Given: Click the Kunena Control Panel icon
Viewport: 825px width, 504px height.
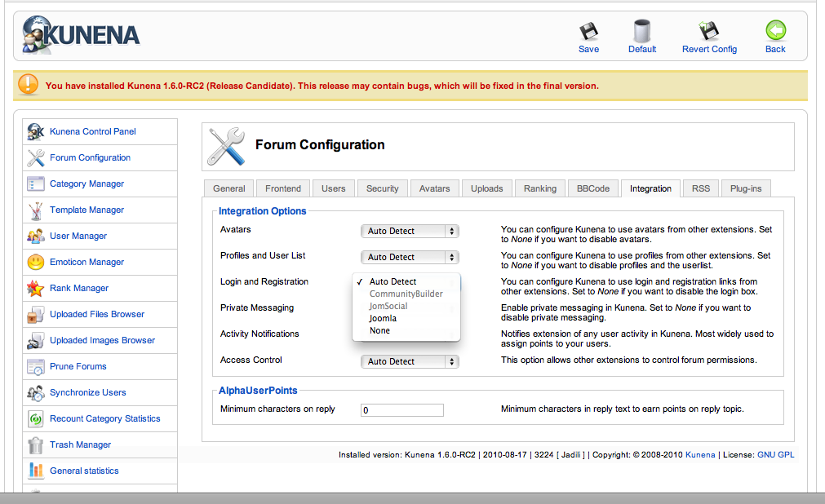Looking at the screenshot, I should (x=36, y=132).
